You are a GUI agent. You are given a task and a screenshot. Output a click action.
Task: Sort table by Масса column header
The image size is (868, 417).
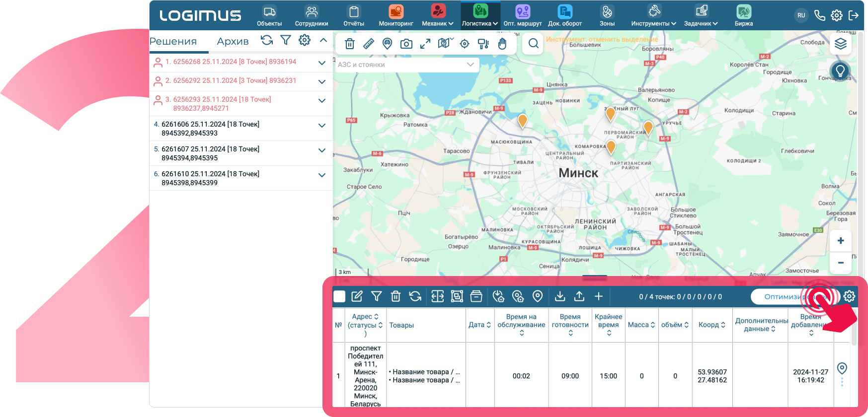click(x=641, y=325)
